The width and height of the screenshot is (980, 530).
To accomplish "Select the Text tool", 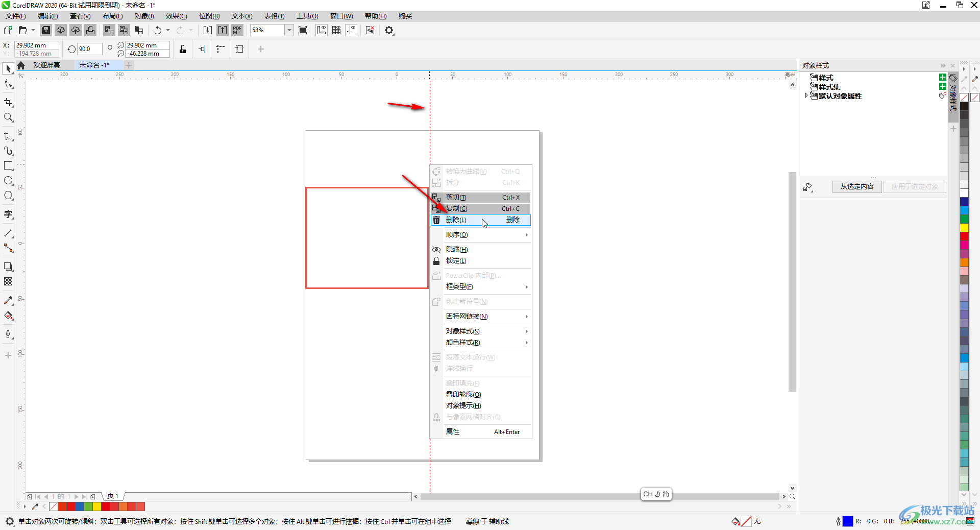I will (x=8, y=214).
